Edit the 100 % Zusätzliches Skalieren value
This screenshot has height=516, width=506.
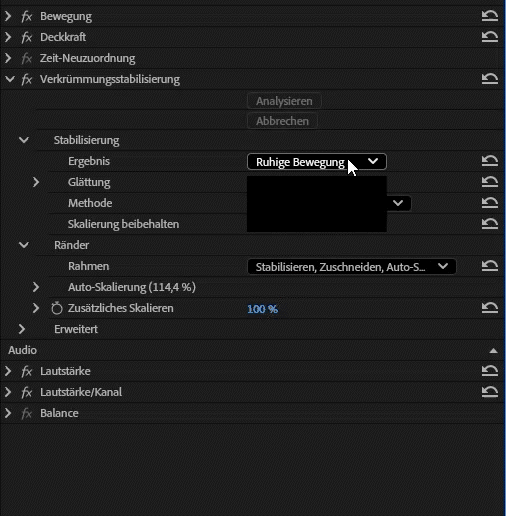(263, 309)
